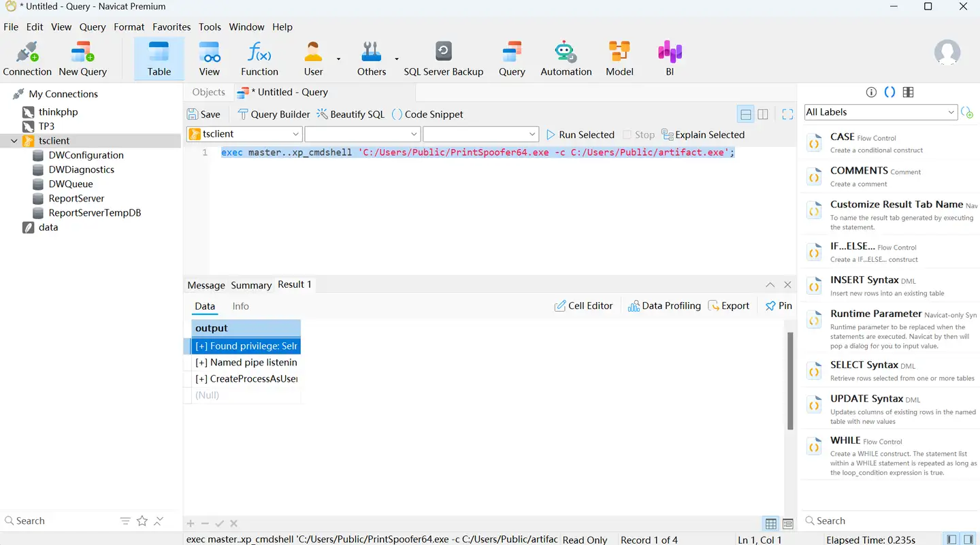Click the Pin result button
This screenshot has height=545, width=980.
coord(779,306)
